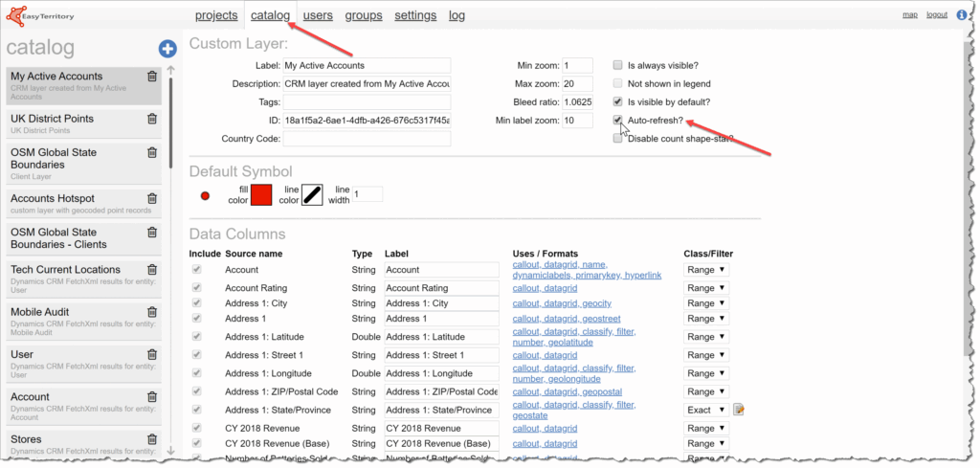Open Class/Filter dropdown for Address 1: Street 1
The width and height of the screenshot is (980, 468).
(x=705, y=355)
